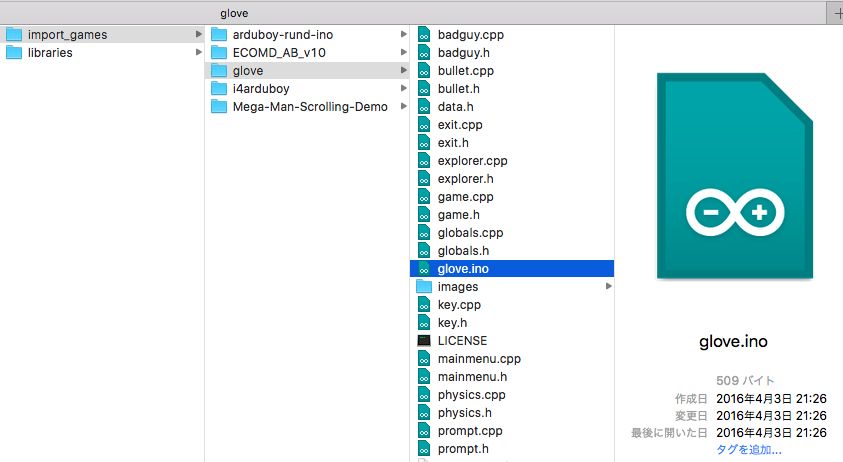Click the images folder icon

(x=424, y=287)
